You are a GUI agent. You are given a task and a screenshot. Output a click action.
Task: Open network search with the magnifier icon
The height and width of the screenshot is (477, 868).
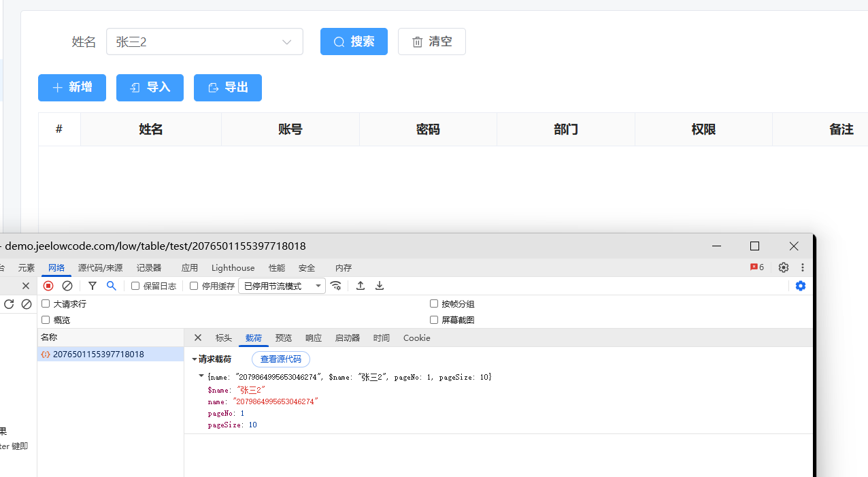click(112, 286)
